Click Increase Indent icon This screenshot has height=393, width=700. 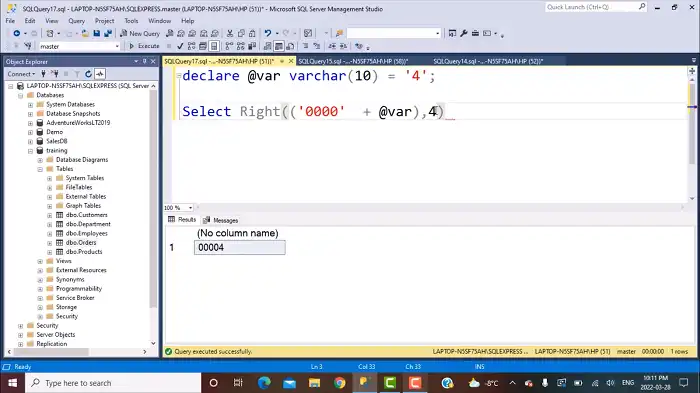tap(343, 46)
